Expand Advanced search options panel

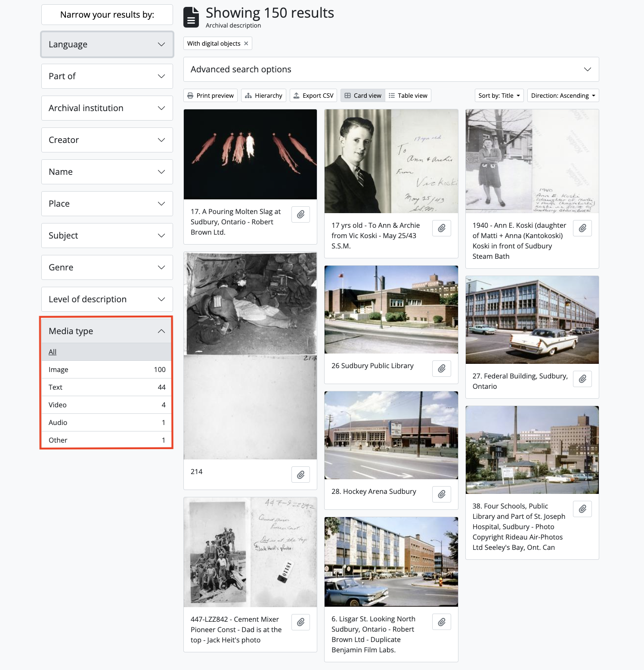pos(391,69)
